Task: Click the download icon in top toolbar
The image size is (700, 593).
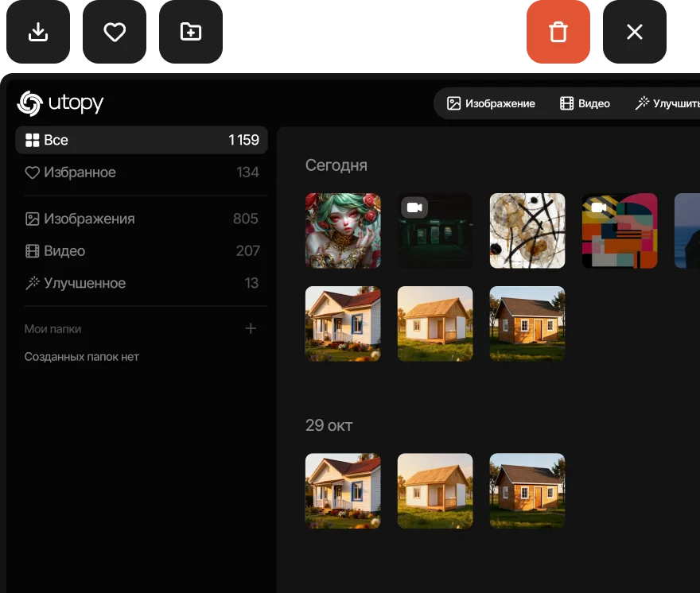Action: (x=38, y=32)
